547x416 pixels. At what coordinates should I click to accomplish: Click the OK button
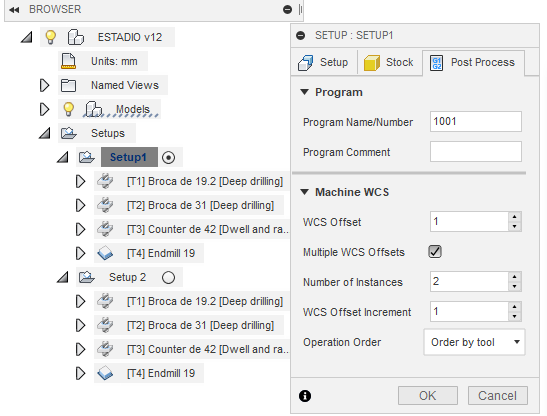pos(428,396)
